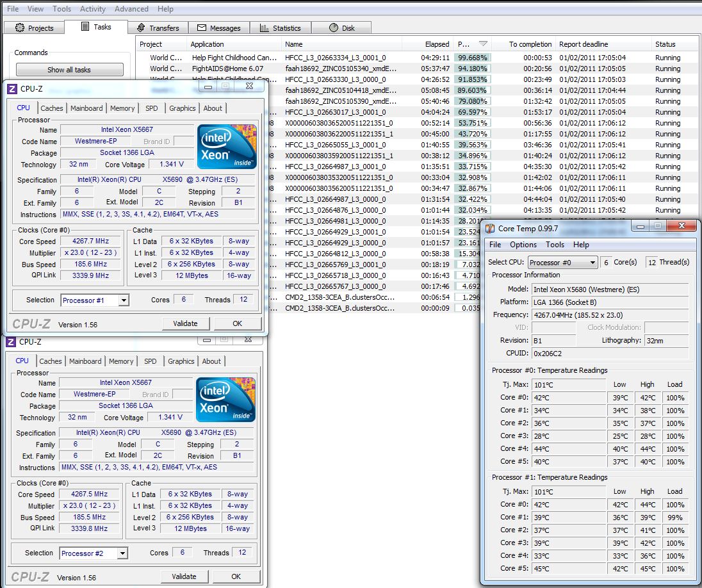Select task HFCC_L3_02663334_L3_0001_0
The image size is (702, 588).
coord(336,58)
